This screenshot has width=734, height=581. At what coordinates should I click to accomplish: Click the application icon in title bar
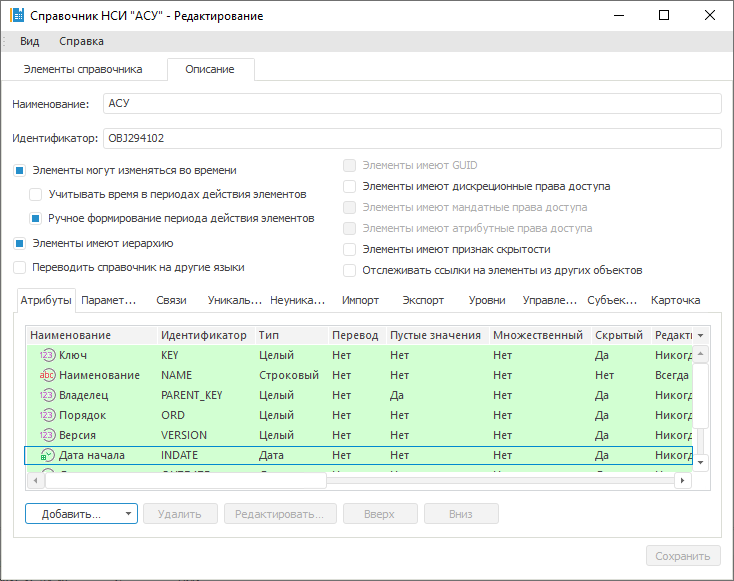[x=15, y=16]
